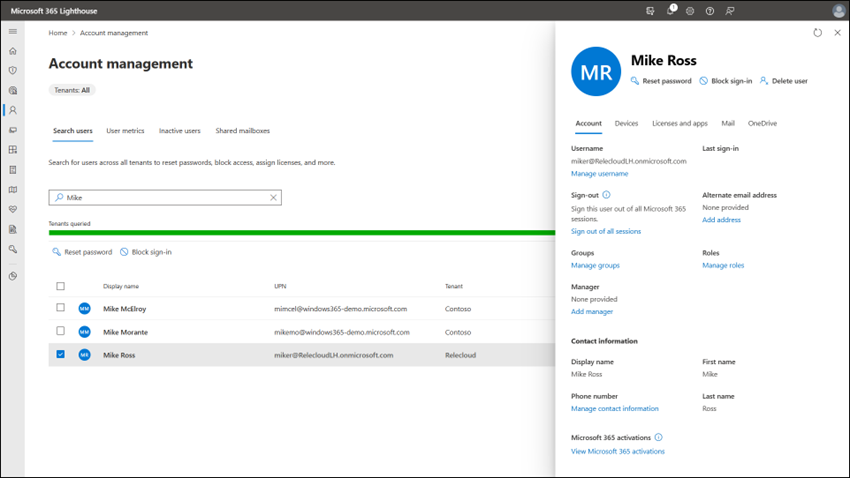Select the Mail tab in panel
Image resolution: width=850 pixels, height=478 pixels.
pos(728,123)
